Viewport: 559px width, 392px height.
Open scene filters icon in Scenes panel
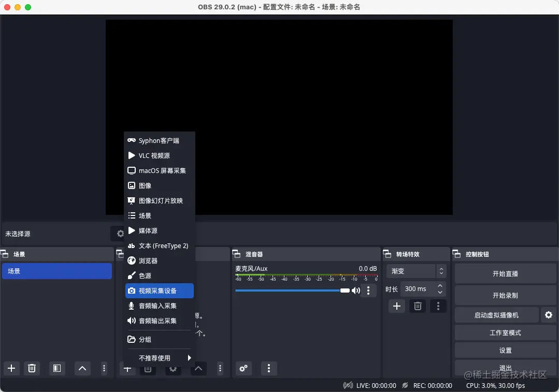(56, 368)
